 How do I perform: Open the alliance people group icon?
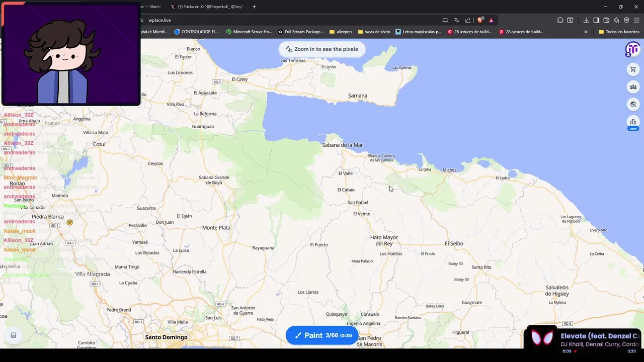click(633, 87)
